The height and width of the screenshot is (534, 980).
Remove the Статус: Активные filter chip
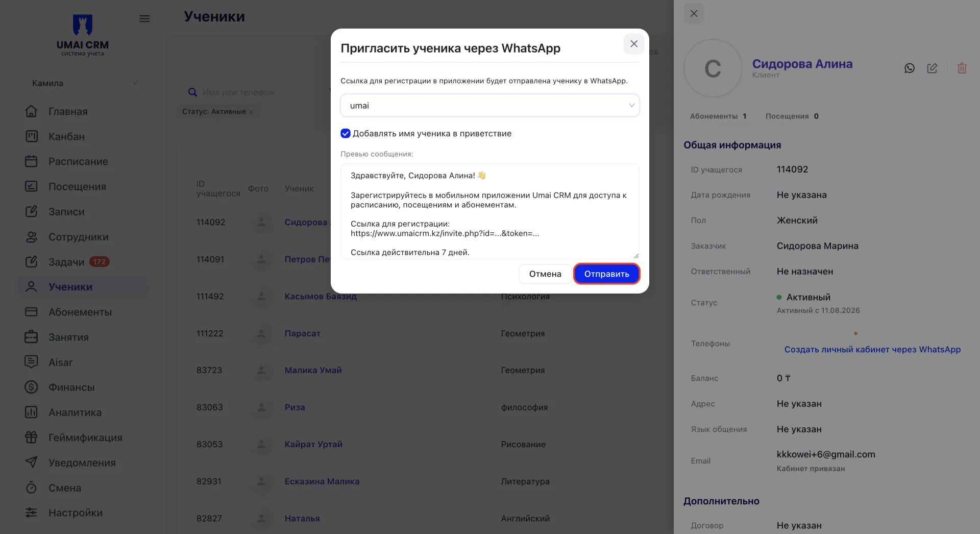[x=251, y=112]
